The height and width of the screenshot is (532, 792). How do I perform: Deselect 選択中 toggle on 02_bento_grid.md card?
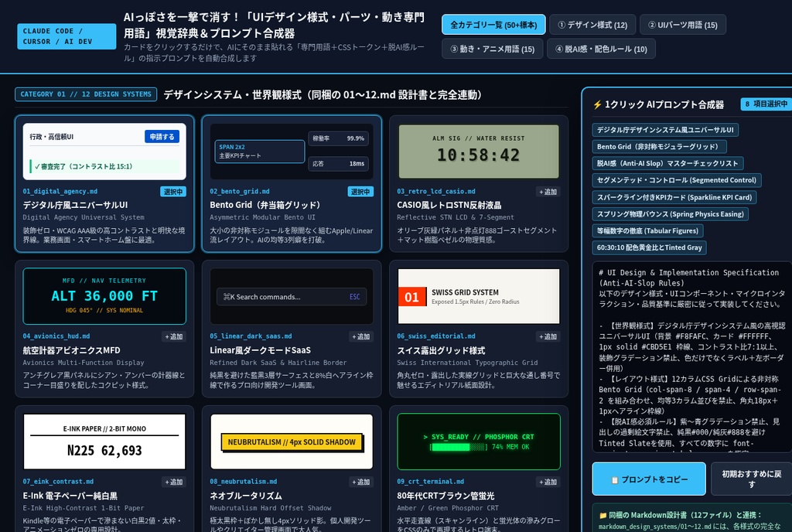point(360,192)
